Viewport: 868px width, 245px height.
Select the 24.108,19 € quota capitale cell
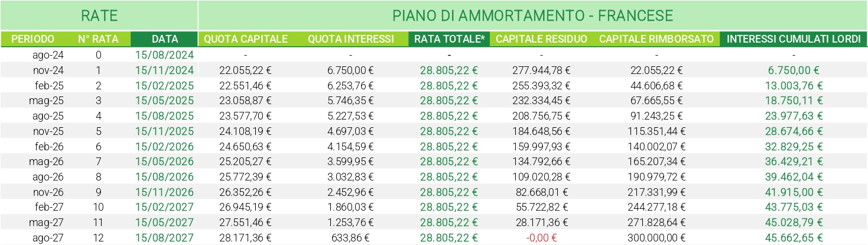[246, 131]
